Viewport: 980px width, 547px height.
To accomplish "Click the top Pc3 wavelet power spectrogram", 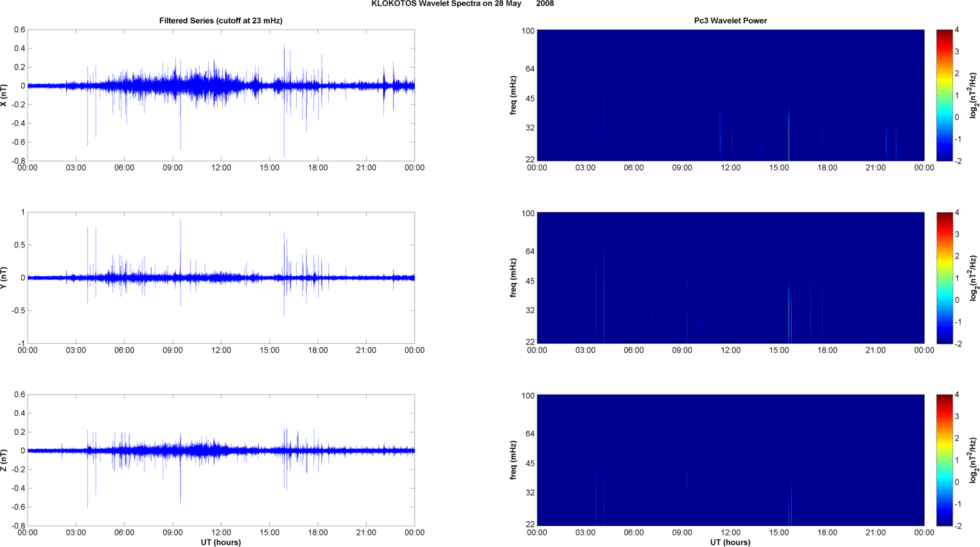I will click(x=730, y=95).
